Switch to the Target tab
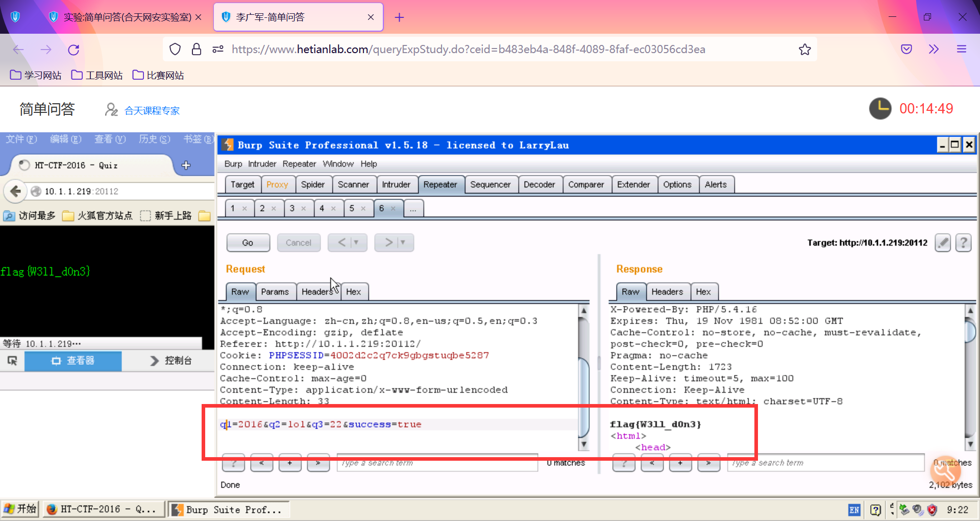The width and height of the screenshot is (980, 521). 242,185
